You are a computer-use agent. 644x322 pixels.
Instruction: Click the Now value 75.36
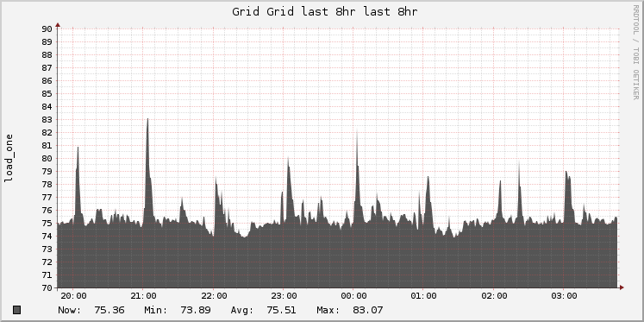[109, 310]
